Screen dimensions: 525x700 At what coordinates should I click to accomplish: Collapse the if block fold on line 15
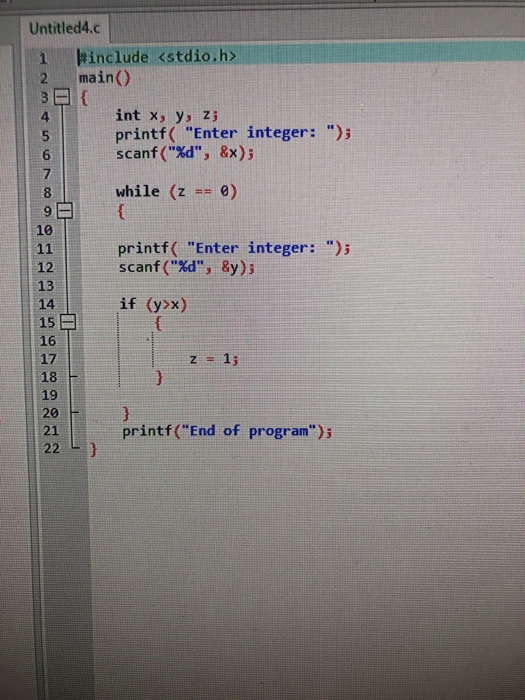coord(68,322)
